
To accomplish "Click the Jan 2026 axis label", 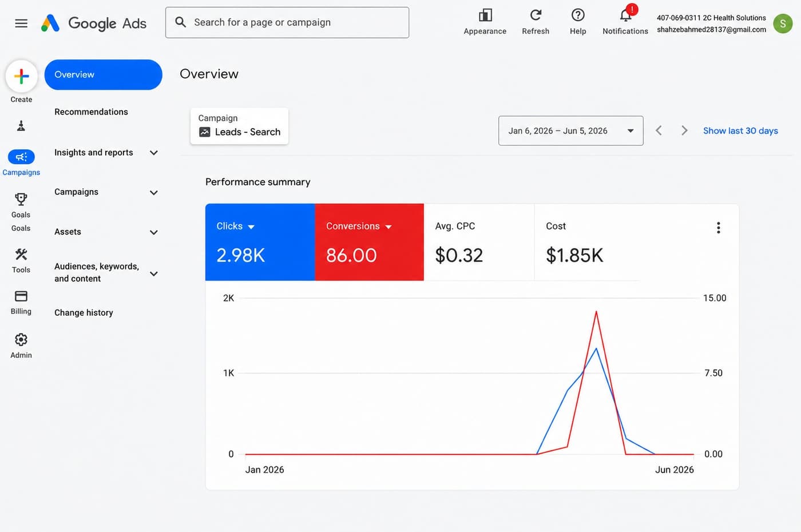I will [264, 470].
